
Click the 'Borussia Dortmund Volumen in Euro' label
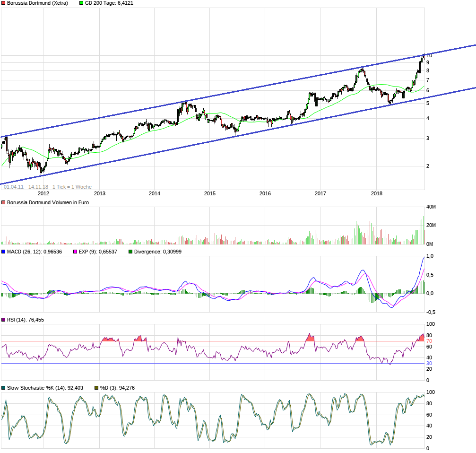tap(48, 202)
